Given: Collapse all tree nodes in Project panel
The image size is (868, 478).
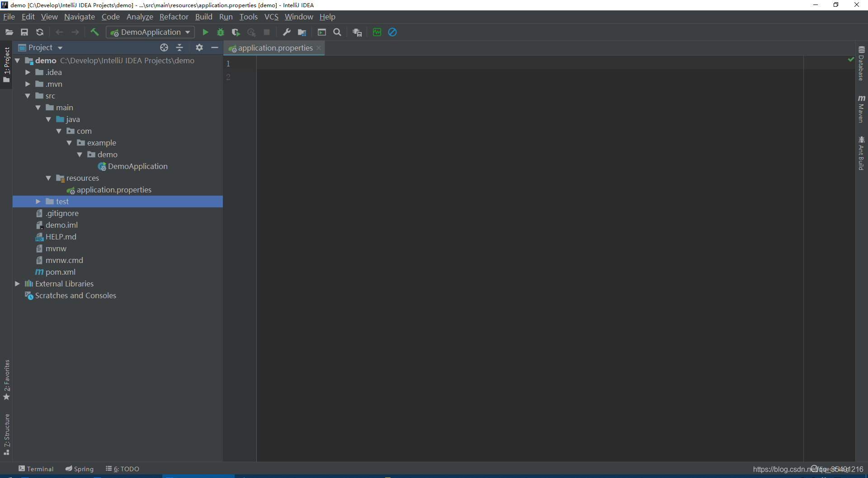Looking at the screenshot, I should (179, 47).
